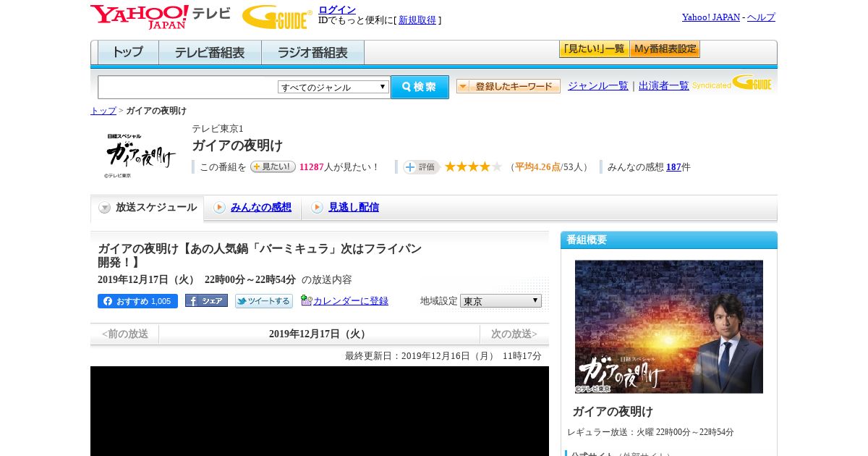
Task: Open the カレンダーに登録 link
Action: tap(351, 300)
